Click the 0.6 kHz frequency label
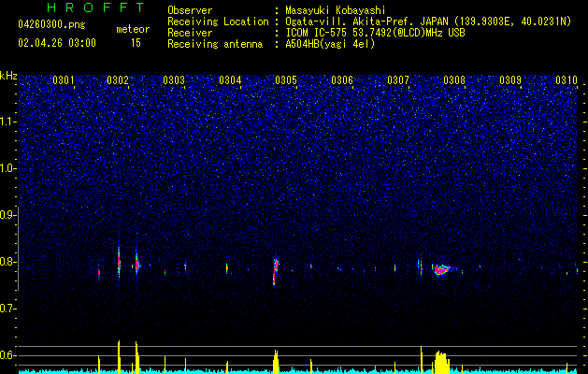The width and height of the screenshot is (588, 374). (x=7, y=355)
